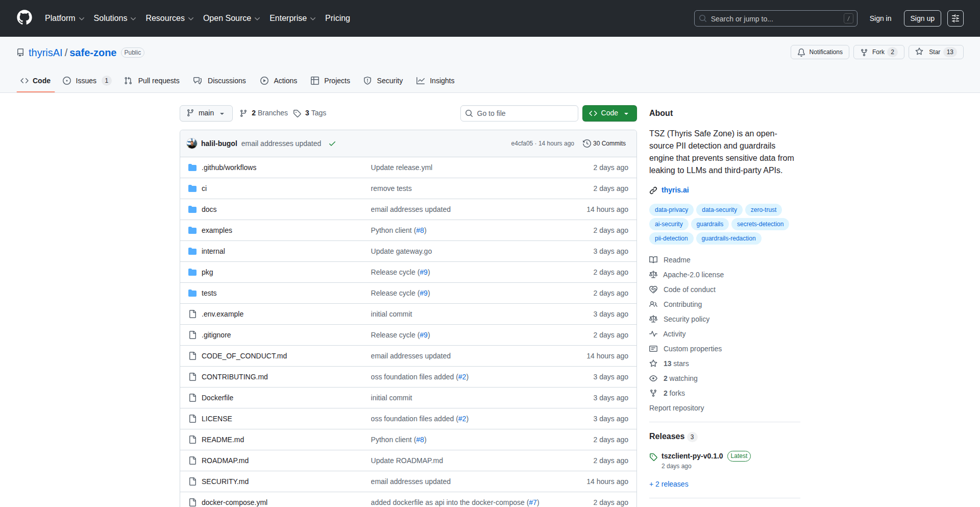Image resolution: width=980 pixels, height=507 pixels.
Task: Click the halil-bugol avatar image
Action: (192, 143)
